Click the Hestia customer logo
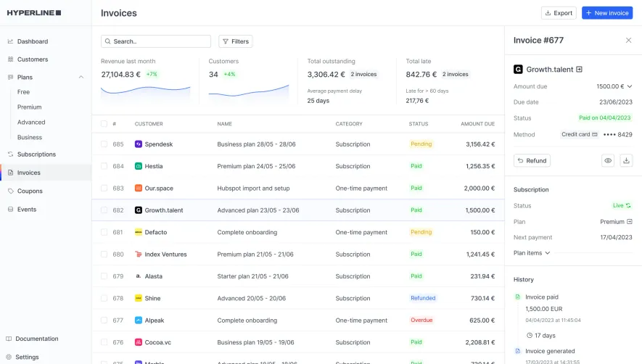Screen dimensions: 642x364 [139, 166]
